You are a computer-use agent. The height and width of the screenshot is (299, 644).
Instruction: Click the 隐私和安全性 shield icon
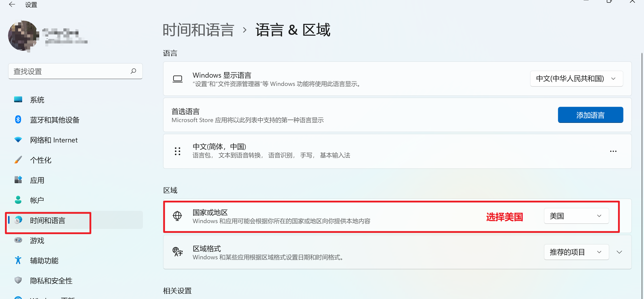point(18,280)
